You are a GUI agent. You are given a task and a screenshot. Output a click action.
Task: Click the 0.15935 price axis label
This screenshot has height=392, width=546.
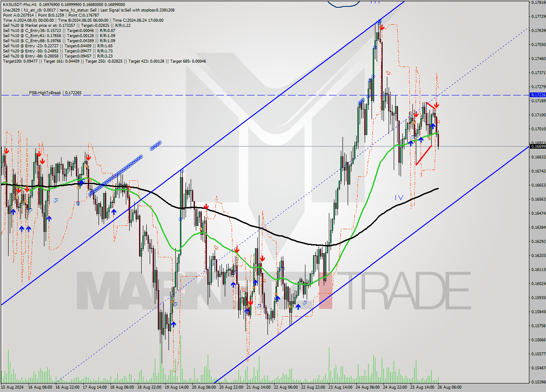(x=539, y=298)
